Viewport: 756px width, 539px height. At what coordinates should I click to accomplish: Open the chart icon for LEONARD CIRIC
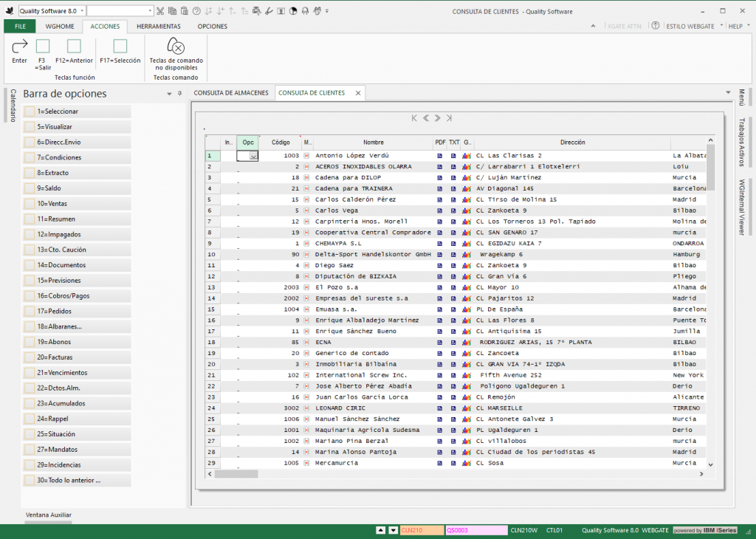coord(467,408)
